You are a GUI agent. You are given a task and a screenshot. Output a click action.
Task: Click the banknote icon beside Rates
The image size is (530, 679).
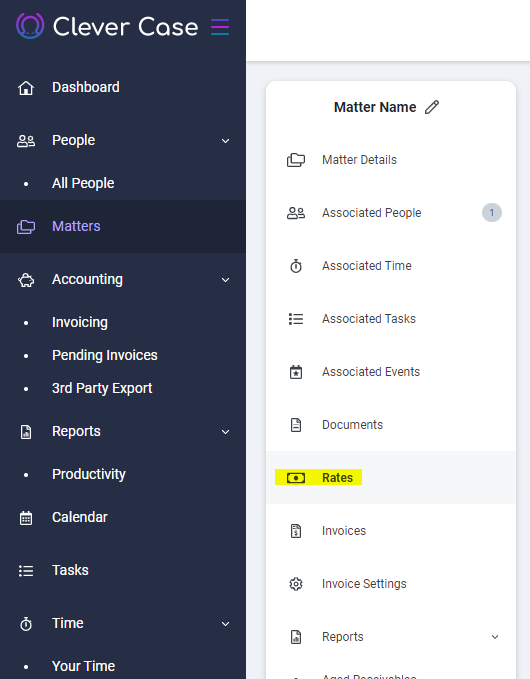[x=296, y=478]
